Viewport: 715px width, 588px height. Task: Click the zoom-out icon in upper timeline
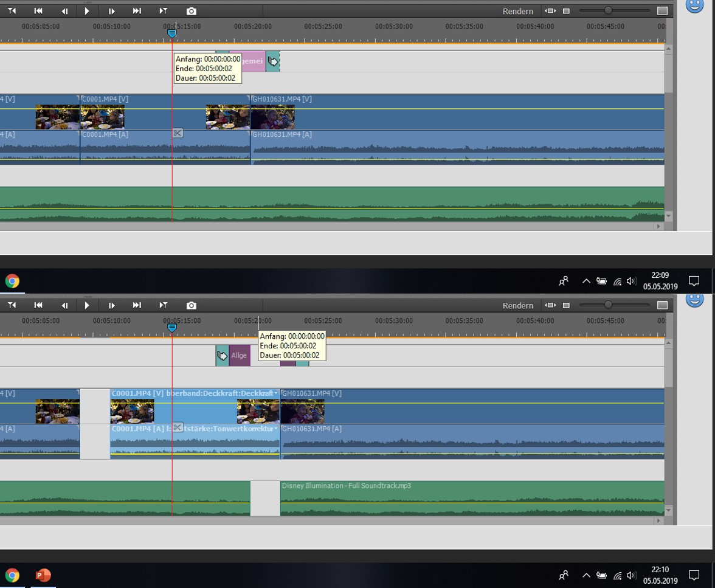(567, 11)
